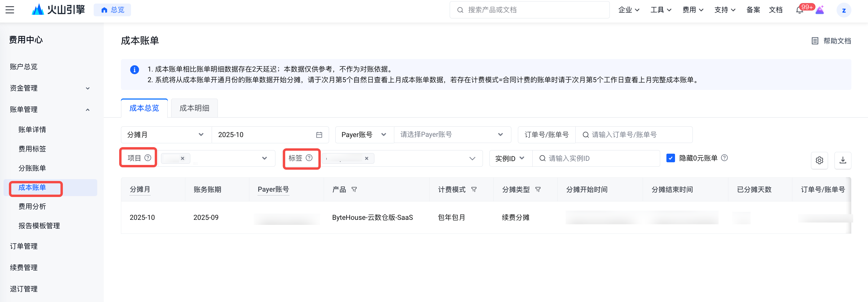
Task: Click the purple assistant icon in header
Action: (820, 10)
